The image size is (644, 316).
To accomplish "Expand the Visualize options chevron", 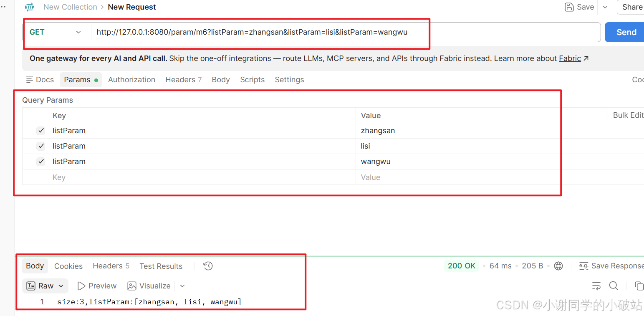I will (x=182, y=286).
